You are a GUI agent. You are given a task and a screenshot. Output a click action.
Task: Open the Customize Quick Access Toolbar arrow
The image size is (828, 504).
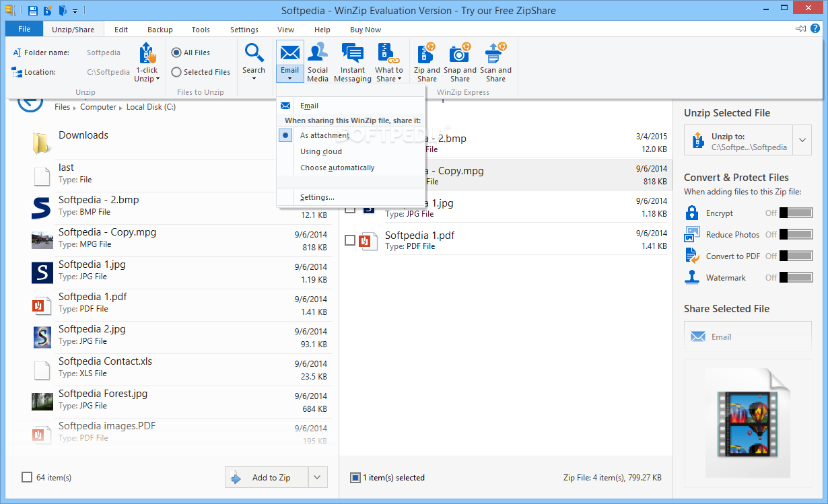75,11
